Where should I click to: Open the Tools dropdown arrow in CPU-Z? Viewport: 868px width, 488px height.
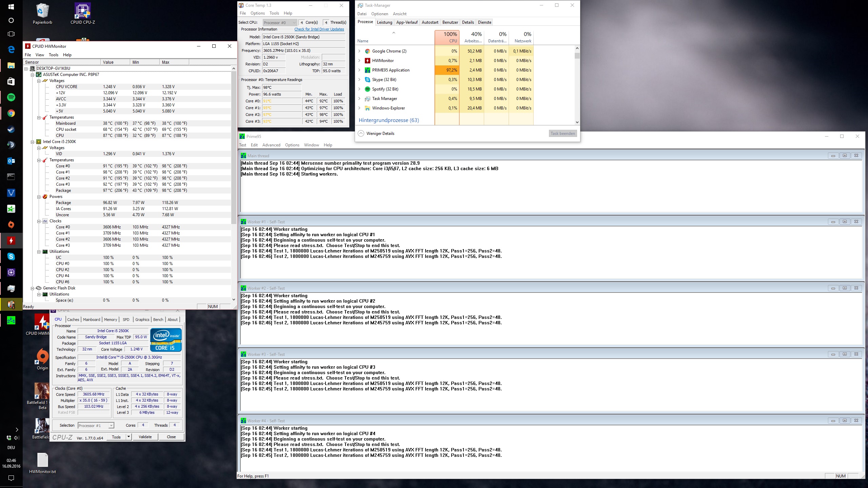click(x=129, y=437)
